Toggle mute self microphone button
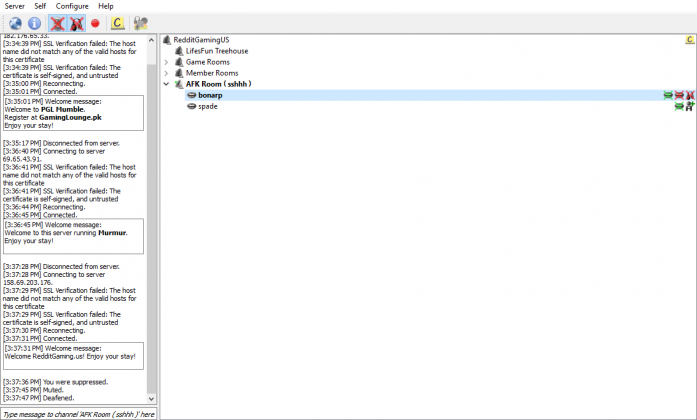This screenshot has height=420, width=697. (57, 22)
